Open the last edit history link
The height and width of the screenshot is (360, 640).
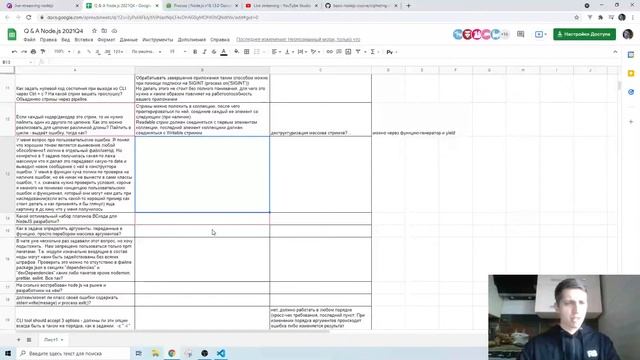coord(298,40)
